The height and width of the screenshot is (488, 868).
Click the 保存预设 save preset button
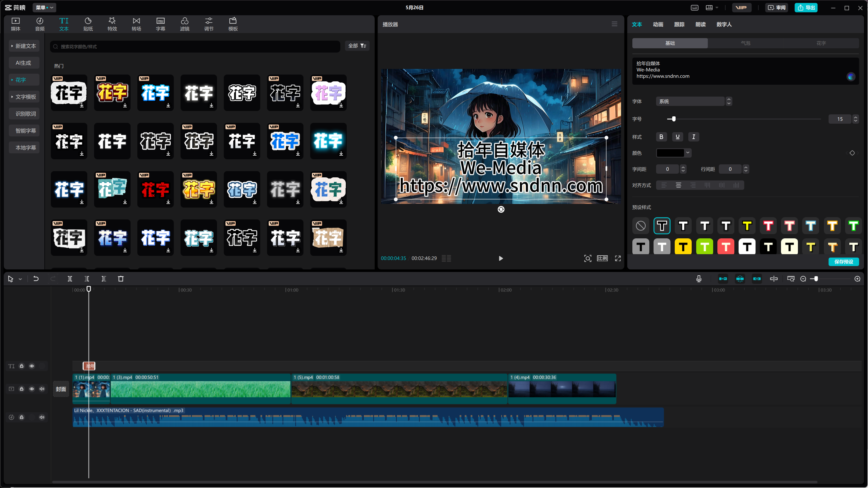pyautogui.click(x=843, y=262)
